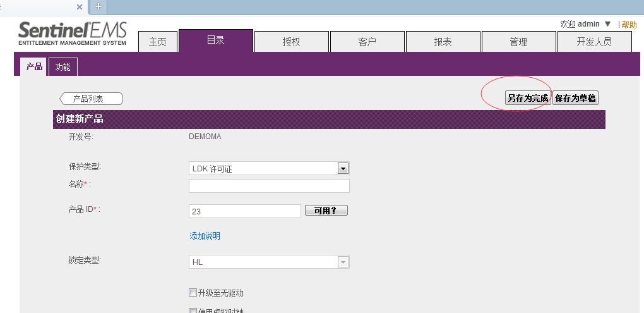644x313 pixels.
Task: Open the 锁定类型 HL dropdown
Action: (x=343, y=262)
